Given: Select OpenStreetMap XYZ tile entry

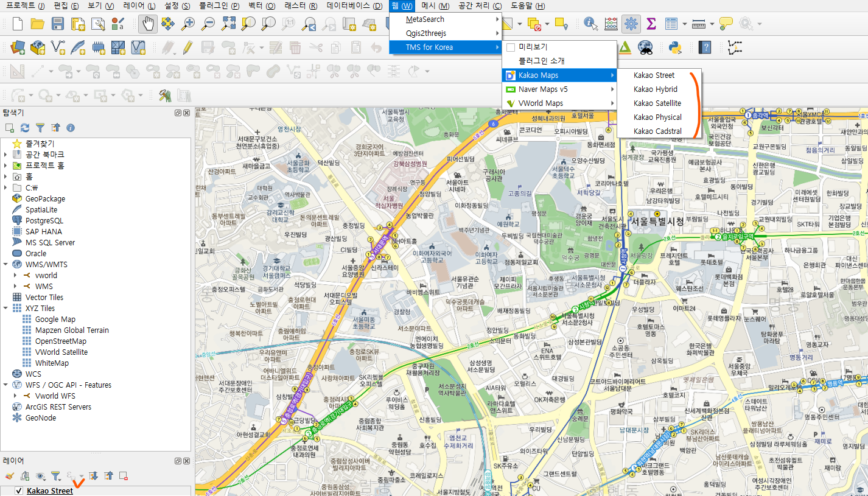Looking at the screenshot, I should pyautogui.click(x=60, y=341).
